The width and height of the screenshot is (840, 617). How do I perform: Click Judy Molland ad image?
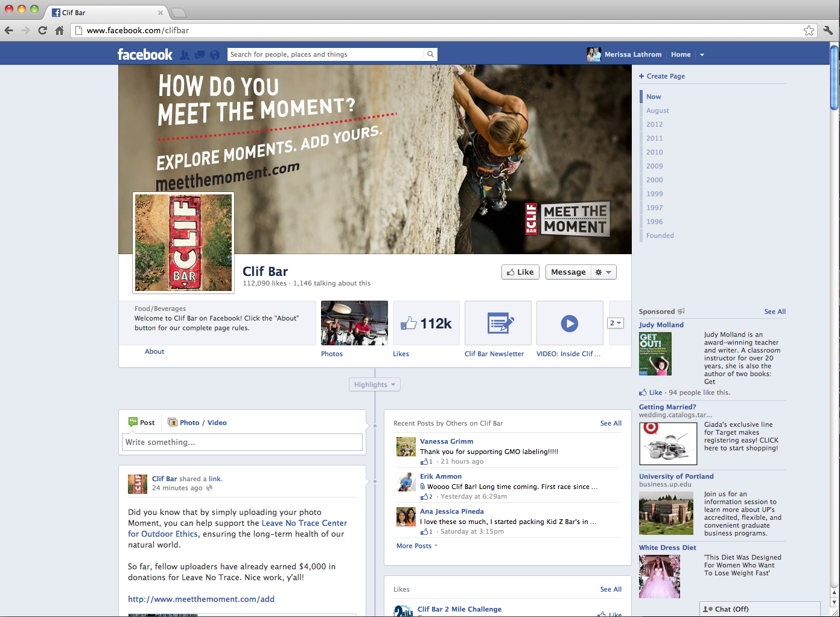click(655, 354)
